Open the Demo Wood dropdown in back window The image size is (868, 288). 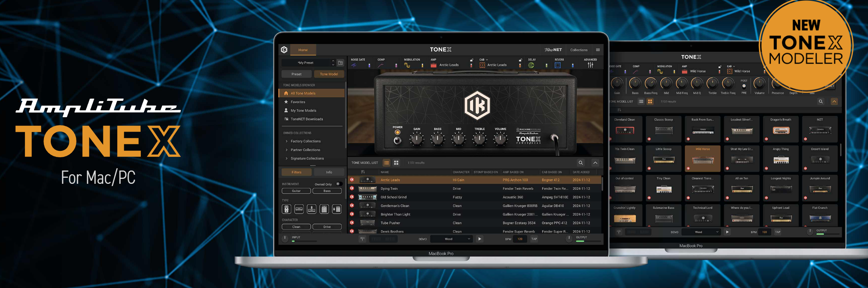tap(701, 232)
